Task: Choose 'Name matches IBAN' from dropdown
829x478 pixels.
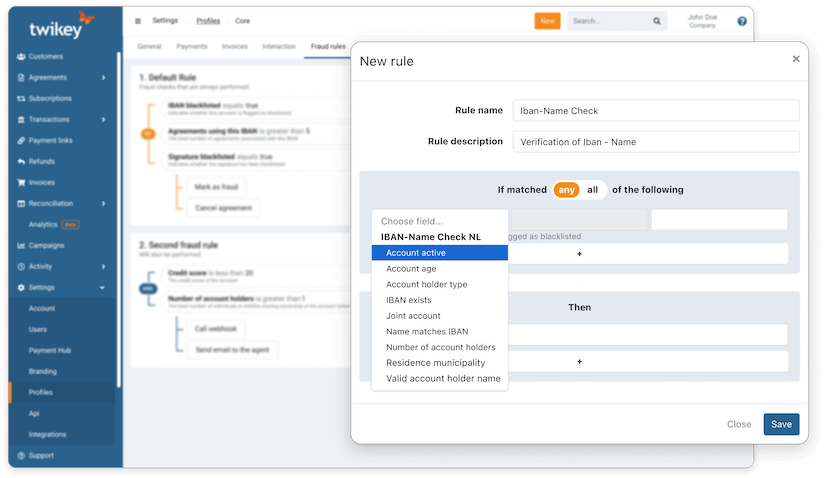Action: (x=427, y=331)
